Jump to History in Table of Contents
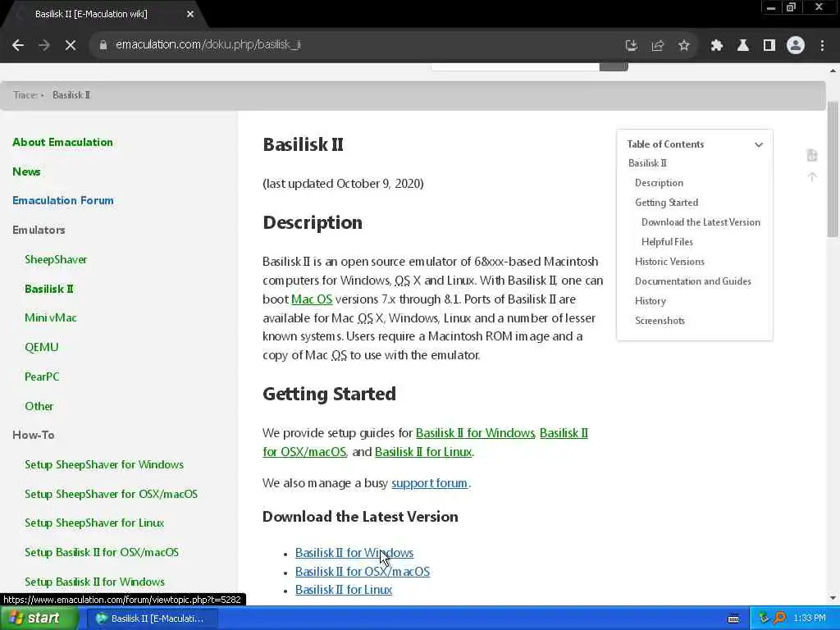Viewport: 840px width, 630px height. click(x=651, y=301)
